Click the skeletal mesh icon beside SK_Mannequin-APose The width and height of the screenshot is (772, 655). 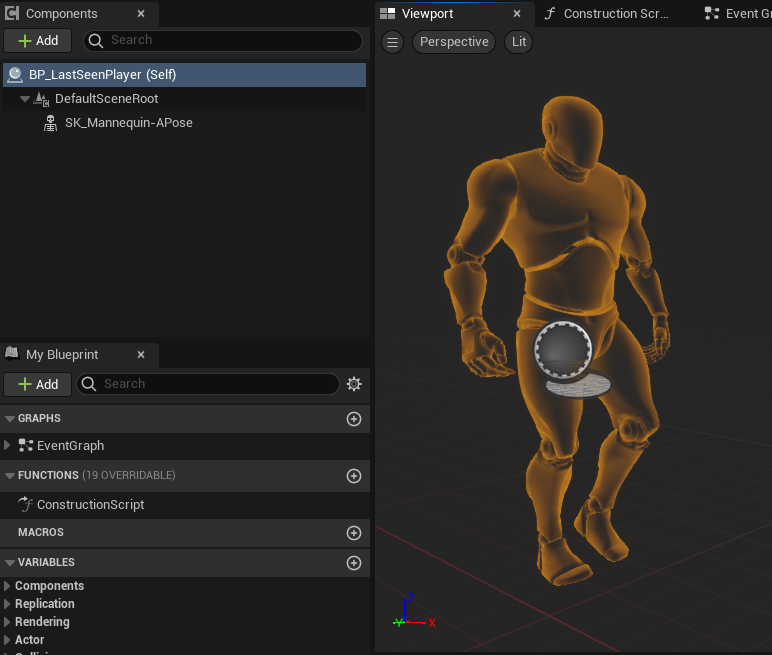tap(50, 123)
